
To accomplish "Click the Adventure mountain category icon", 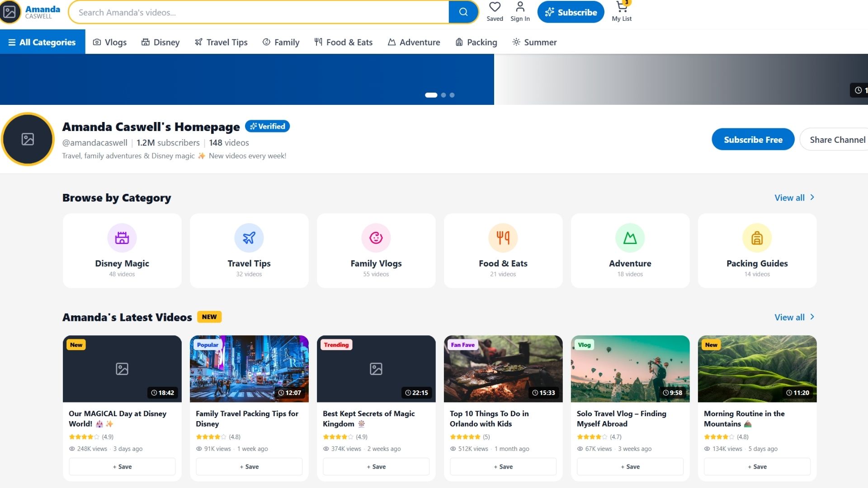I will tap(630, 237).
